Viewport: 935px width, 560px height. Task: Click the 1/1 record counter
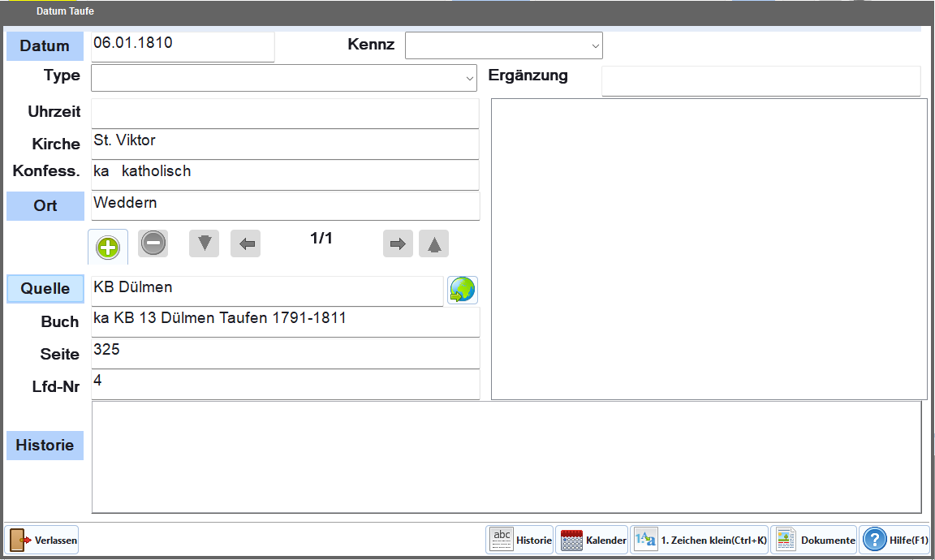coord(321,239)
